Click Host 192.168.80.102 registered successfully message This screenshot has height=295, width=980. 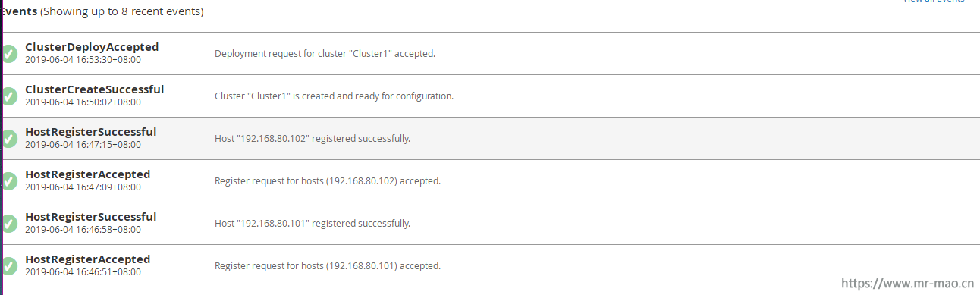tap(313, 139)
